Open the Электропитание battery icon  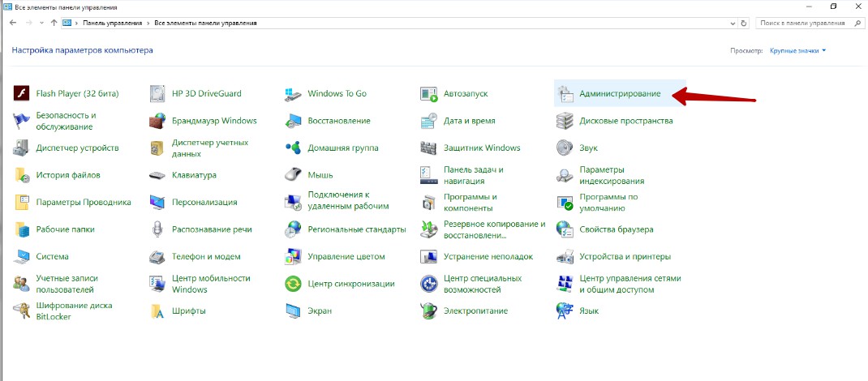429,310
